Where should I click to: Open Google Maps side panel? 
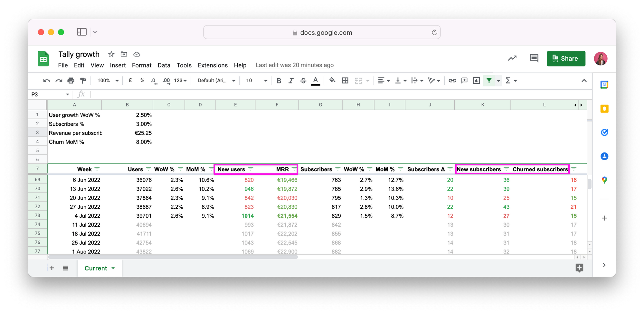pyautogui.click(x=604, y=180)
